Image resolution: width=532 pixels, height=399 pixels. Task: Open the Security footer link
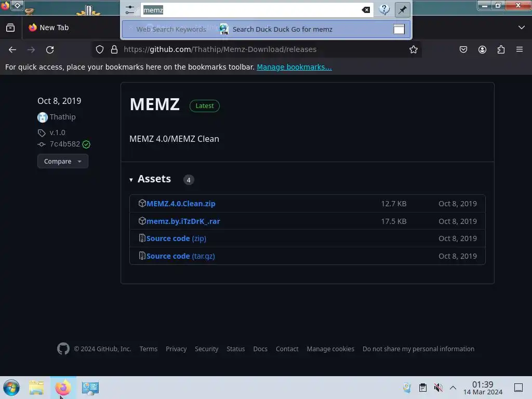(x=206, y=349)
